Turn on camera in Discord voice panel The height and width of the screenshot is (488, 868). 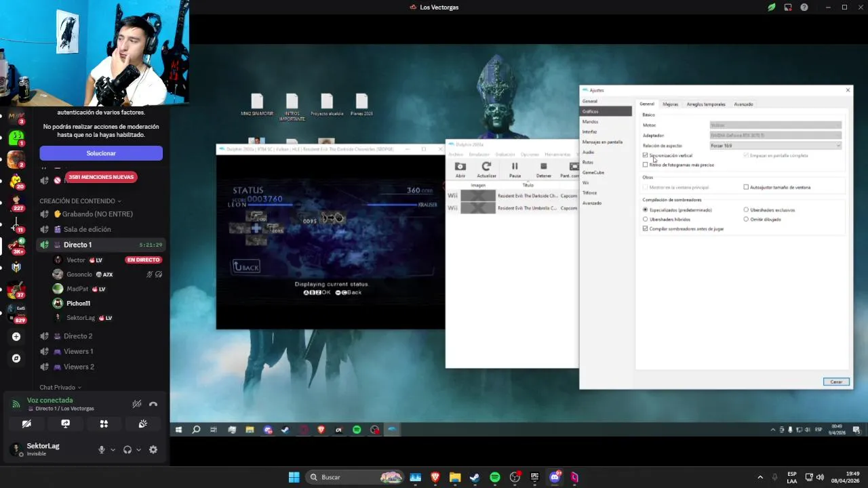click(x=26, y=424)
